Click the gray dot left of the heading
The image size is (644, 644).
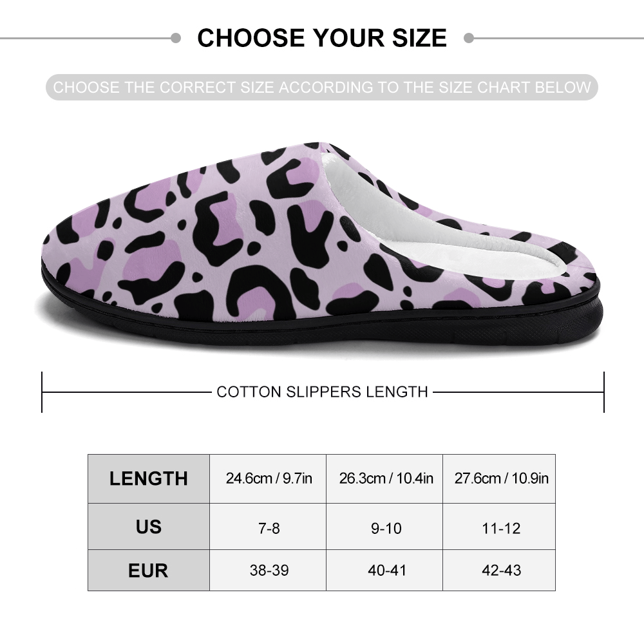pos(176,38)
